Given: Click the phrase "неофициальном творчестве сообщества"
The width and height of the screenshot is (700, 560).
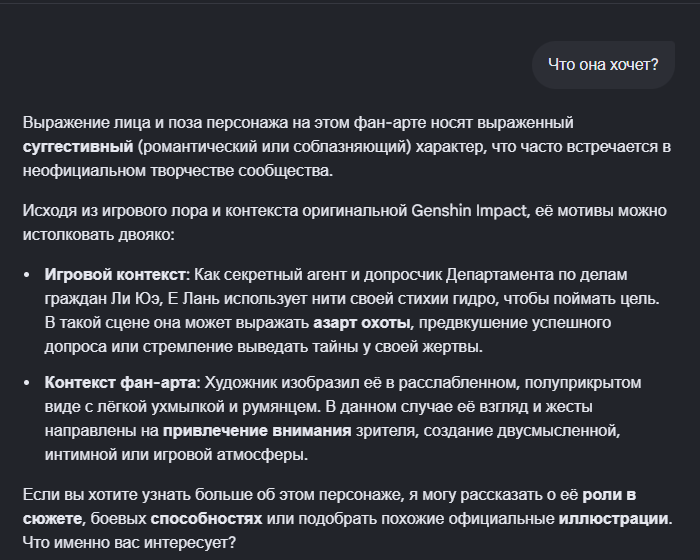Looking at the screenshot, I should tap(176, 171).
